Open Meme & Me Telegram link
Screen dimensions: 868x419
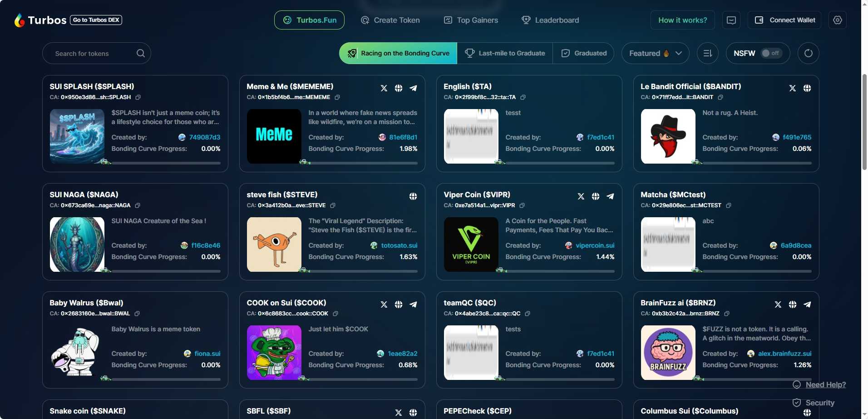(413, 88)
